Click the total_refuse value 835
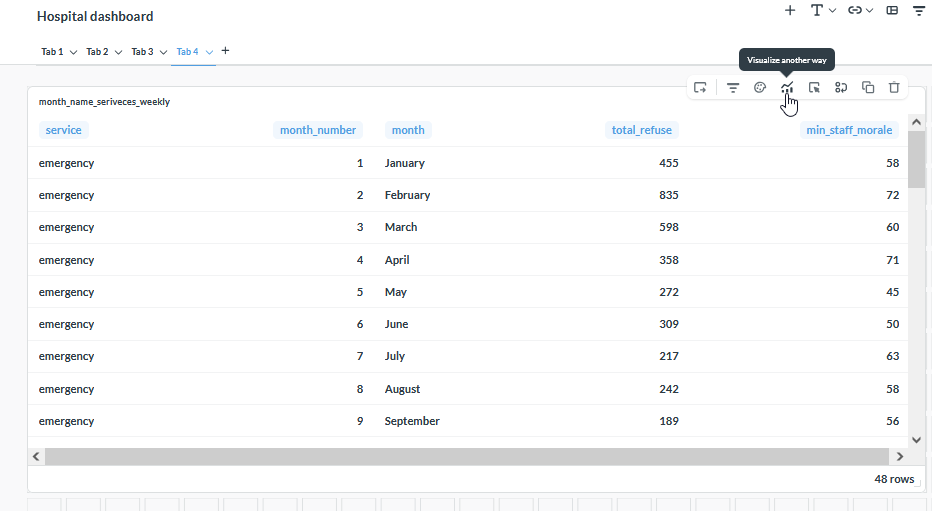Screen dimensions: 932x511 669,195
